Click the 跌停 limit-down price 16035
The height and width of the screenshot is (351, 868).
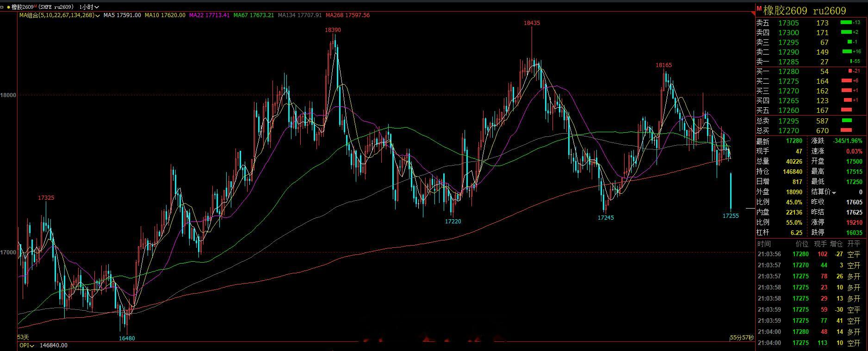pos(854,233)
